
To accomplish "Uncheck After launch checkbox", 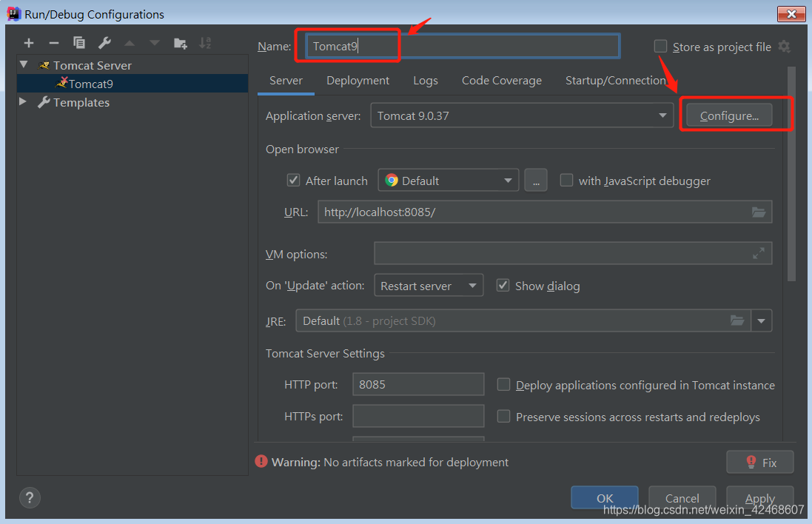I will tap(293, 180).
